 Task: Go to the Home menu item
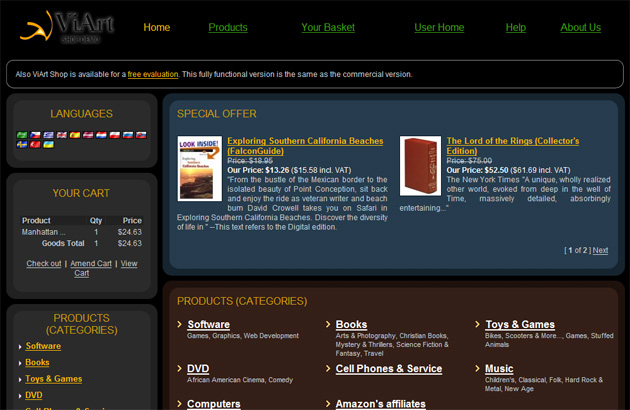[x=157, y=27]
